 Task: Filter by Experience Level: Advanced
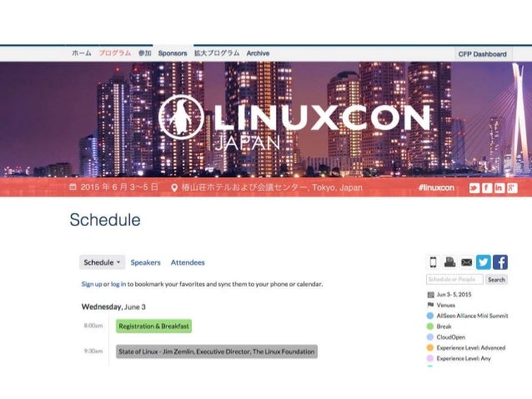pos(471,347)
